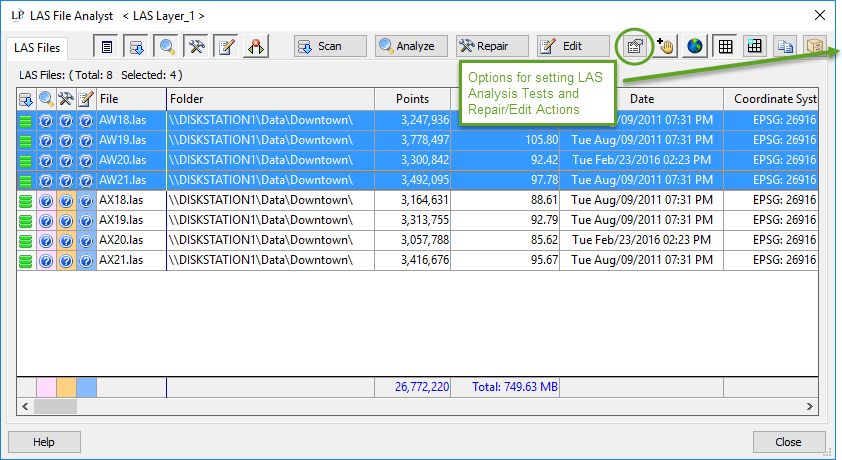The height and width of the screenshot is (460, 842).
Task: Click analyze question-mark icon for AW21.las
Action: [x=46, y=180]
